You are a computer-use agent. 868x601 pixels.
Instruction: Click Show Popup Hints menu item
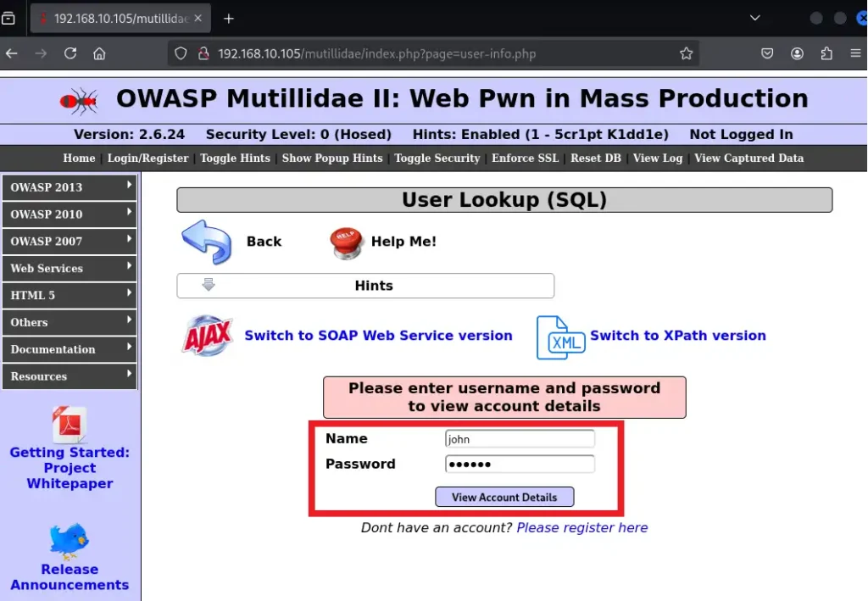(332, 159)
